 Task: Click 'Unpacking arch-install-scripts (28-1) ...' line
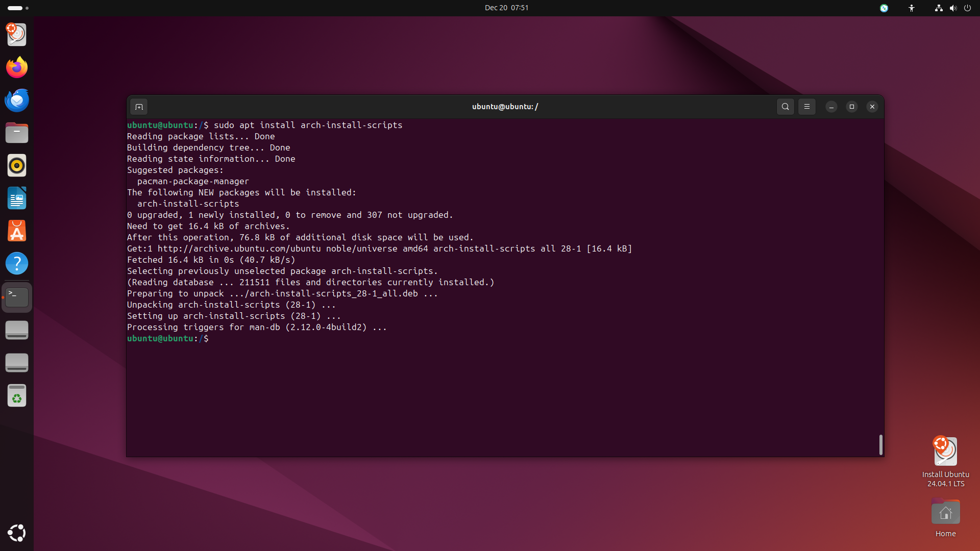pyautogui.click(x=231, y=305)
